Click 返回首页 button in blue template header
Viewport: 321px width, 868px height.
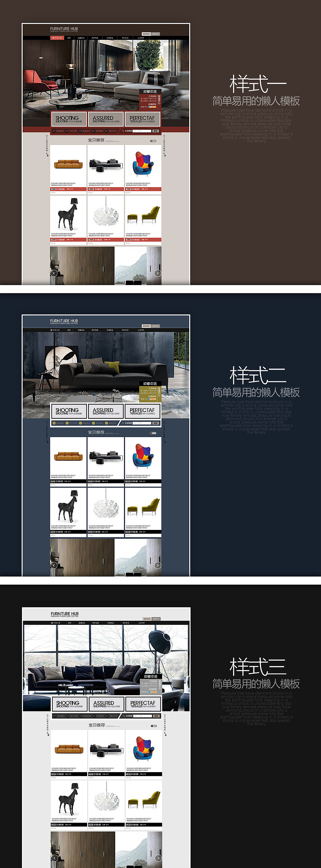(x=146, y=326)
